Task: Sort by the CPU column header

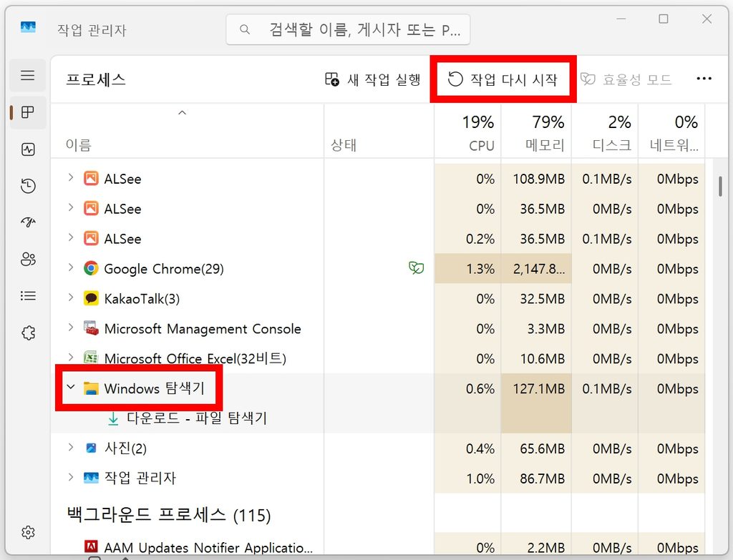Action: click(468, 132)
